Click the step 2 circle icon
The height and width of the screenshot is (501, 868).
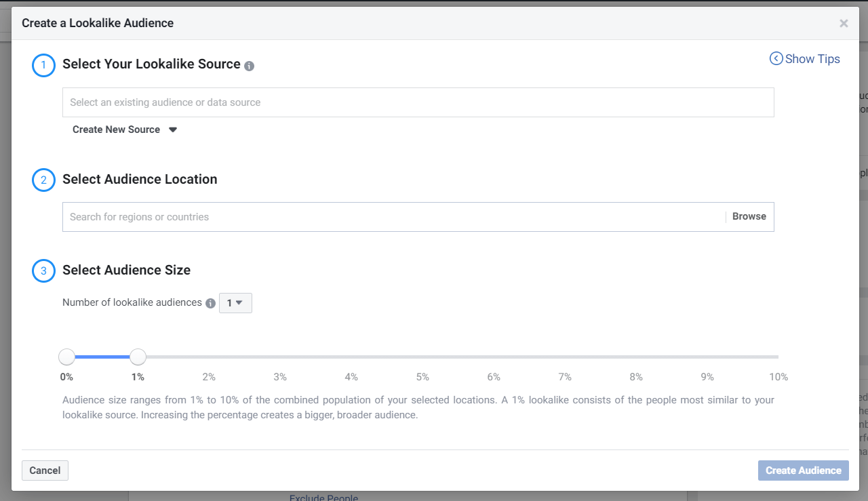pos(44,180)
